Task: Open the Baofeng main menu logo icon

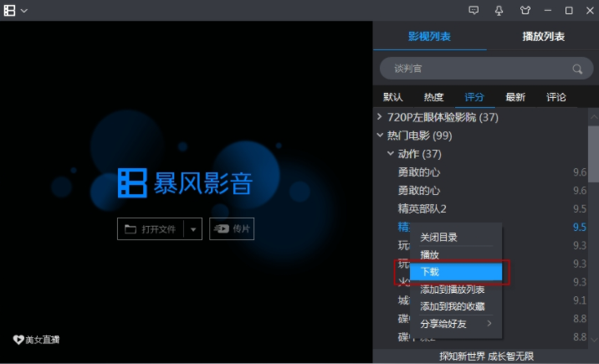Action: tap(9, 10)
